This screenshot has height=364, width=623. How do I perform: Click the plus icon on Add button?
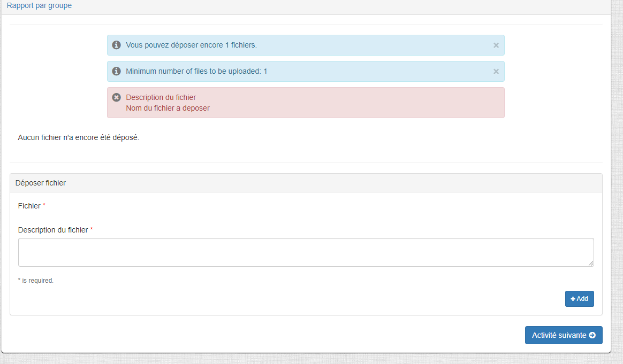[573, 299]
